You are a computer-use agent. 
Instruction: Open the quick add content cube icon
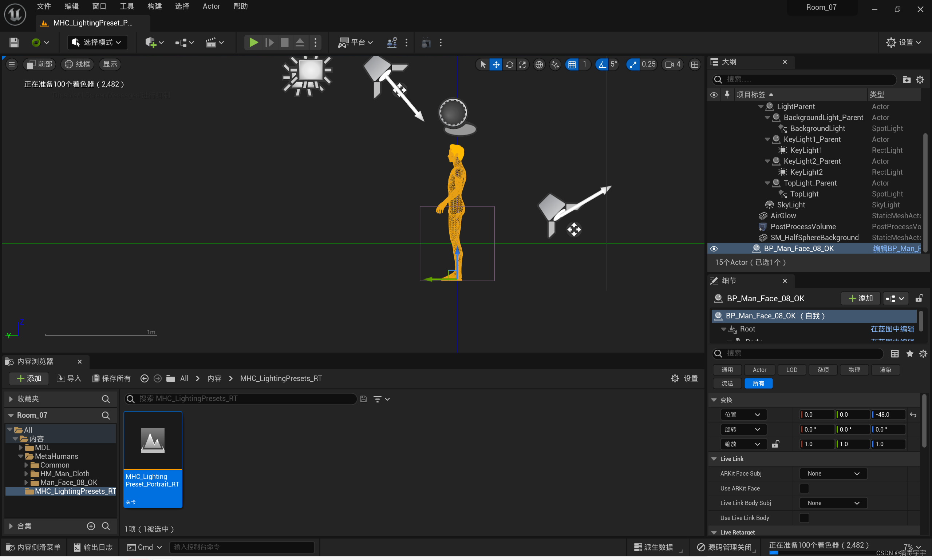click(151, 43)
